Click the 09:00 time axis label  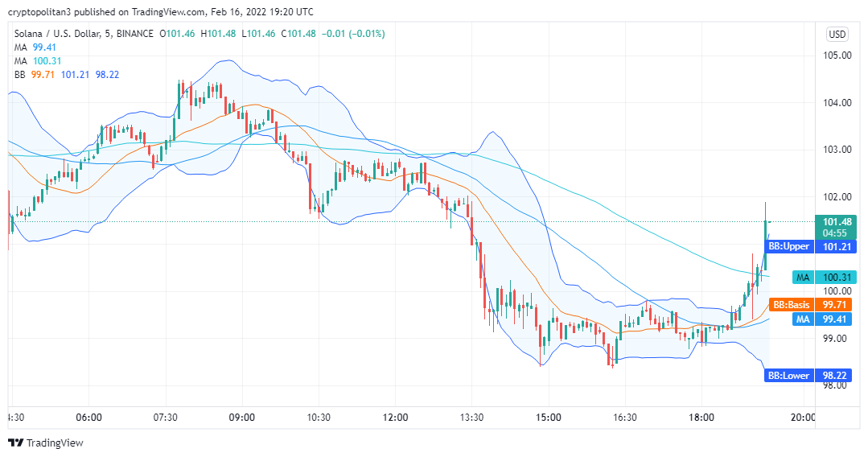point(242,417)
